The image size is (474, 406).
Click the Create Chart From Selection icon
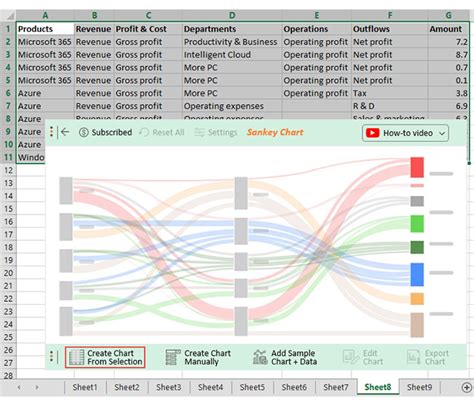point(76,357)
